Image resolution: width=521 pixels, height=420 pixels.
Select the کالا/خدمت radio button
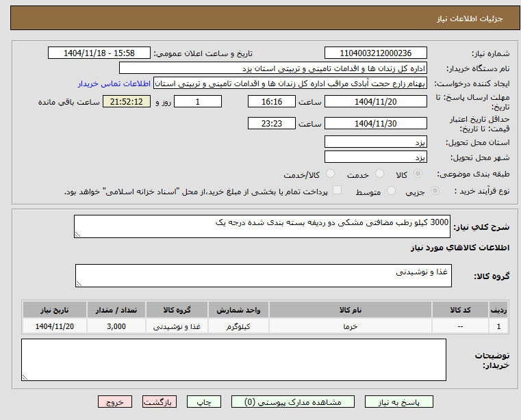(x=330, y=174)
